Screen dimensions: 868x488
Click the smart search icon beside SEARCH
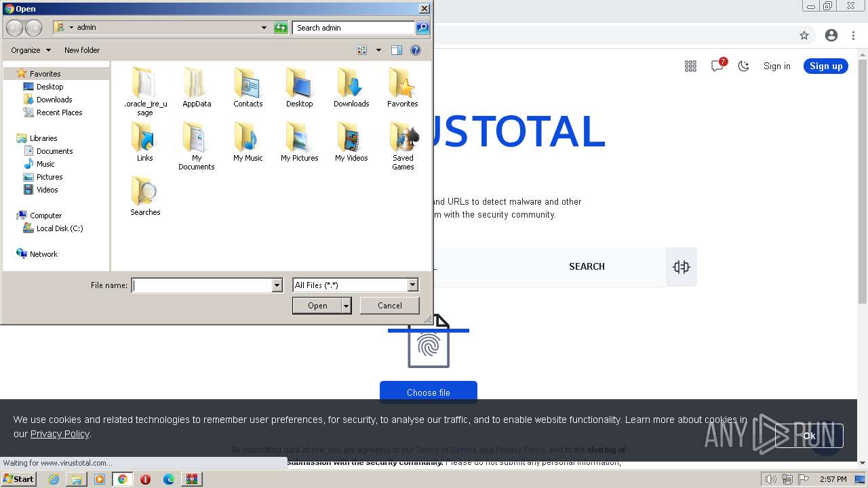682,267
